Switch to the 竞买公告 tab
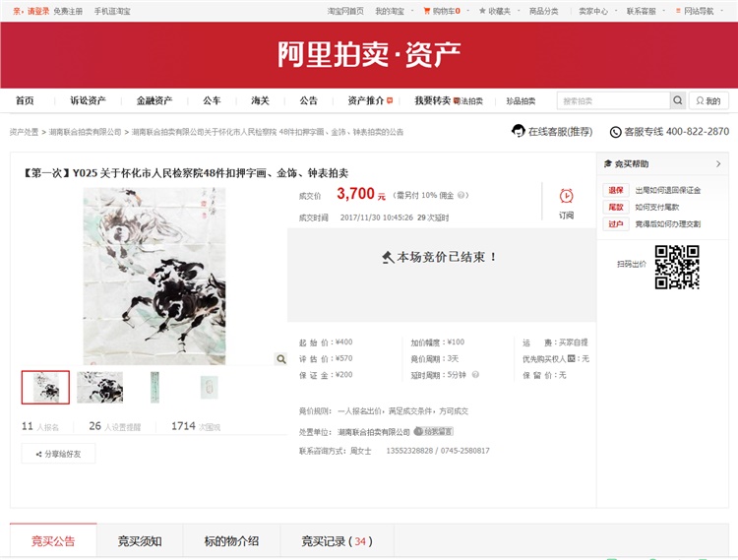 point(53,540)
